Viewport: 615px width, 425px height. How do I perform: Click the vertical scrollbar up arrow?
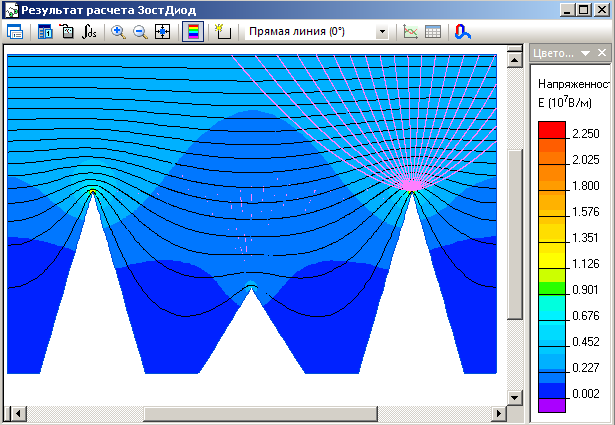coord(514,60)
